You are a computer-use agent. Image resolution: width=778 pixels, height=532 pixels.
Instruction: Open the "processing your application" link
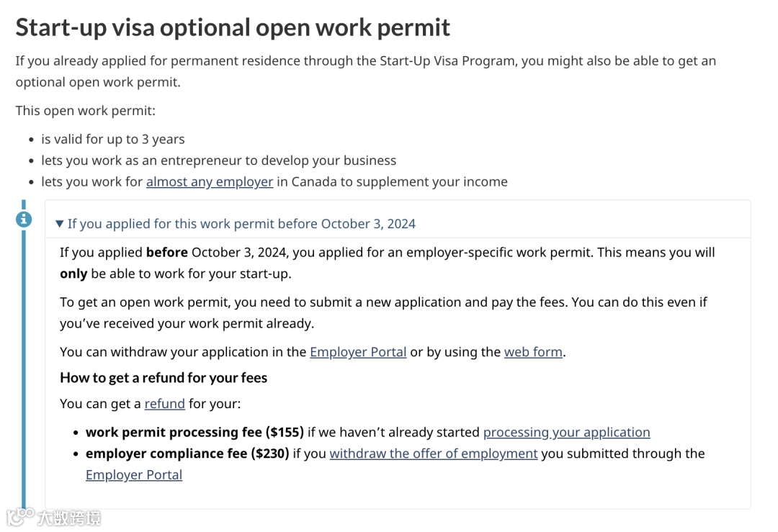(566, 433)
